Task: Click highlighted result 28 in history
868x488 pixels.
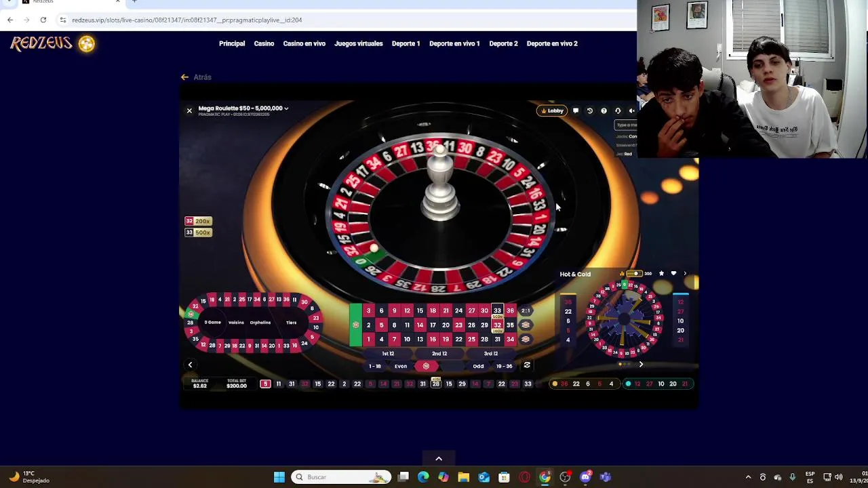Action: coord(436,384)
